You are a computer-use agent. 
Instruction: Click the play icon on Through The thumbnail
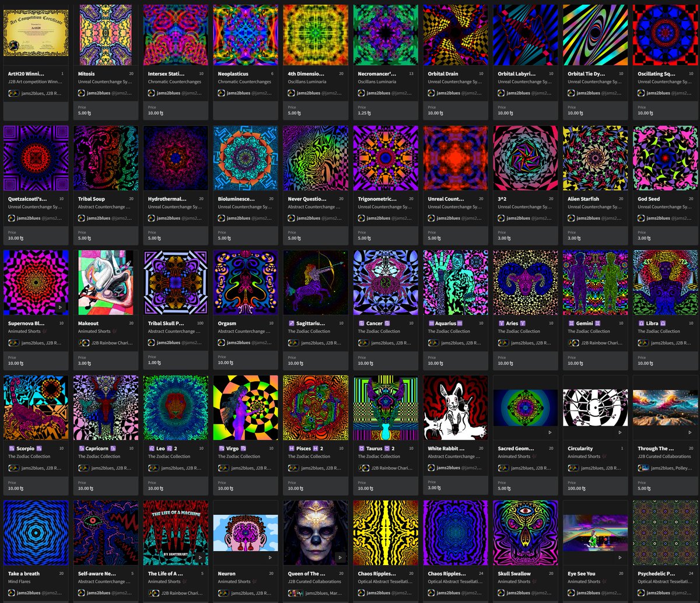[x=690, y=433]
